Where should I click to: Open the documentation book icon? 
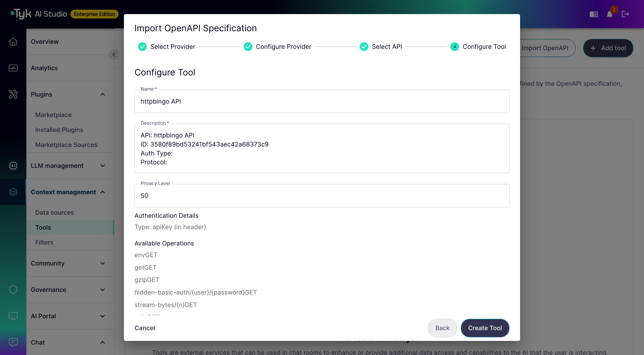[x=594, y=14]
